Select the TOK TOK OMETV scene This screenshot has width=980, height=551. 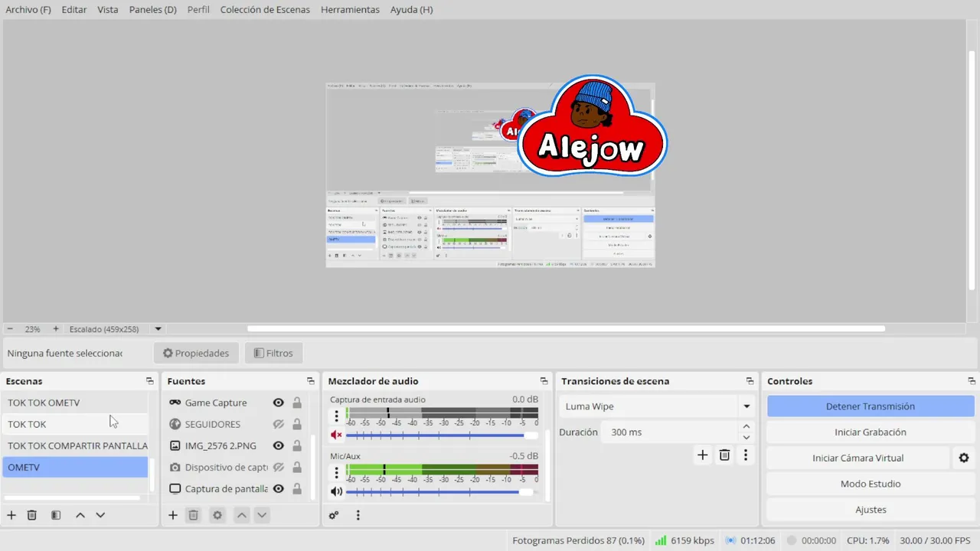coord(75,403)
